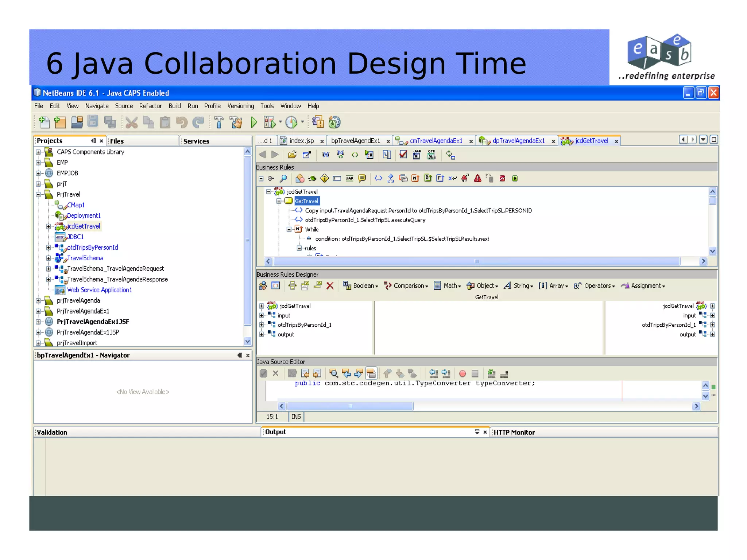Expand the CAPS Components Library node
The height and width of the screenshot is (560, 747).
point(38,152)
